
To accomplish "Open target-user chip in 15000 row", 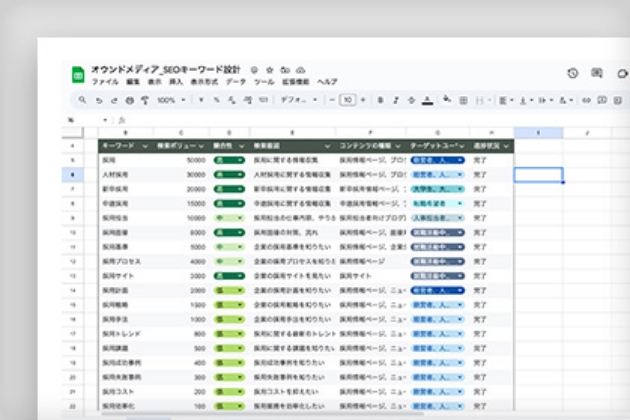I will 438,204.
